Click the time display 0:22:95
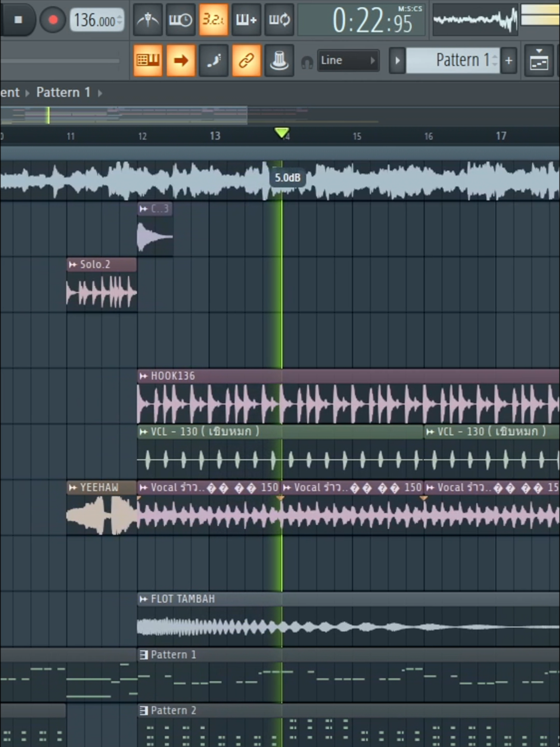Viewport: 560px width, 747px height. click(372, 21)
